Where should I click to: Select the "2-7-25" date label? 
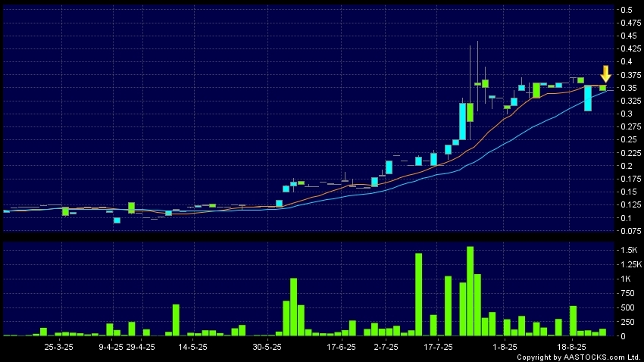[386, 347]
